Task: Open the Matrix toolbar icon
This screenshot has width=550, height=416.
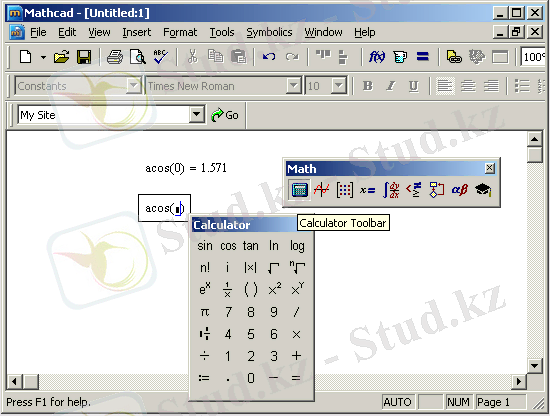Action: [344, 190]
